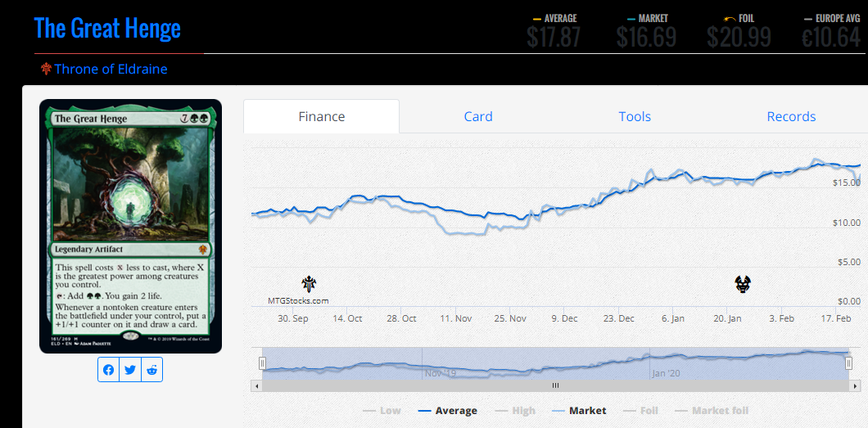Click the chart navigator scrollbar thumb
Viewport: 868px width, 428px height.
(x=555, y=385)
